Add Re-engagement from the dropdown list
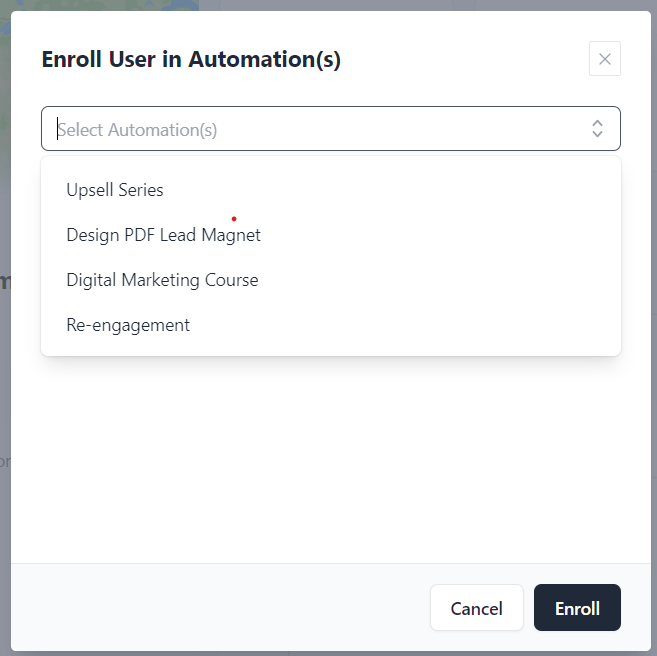This screenshot has height=656, width=657. tap(128, 325)
